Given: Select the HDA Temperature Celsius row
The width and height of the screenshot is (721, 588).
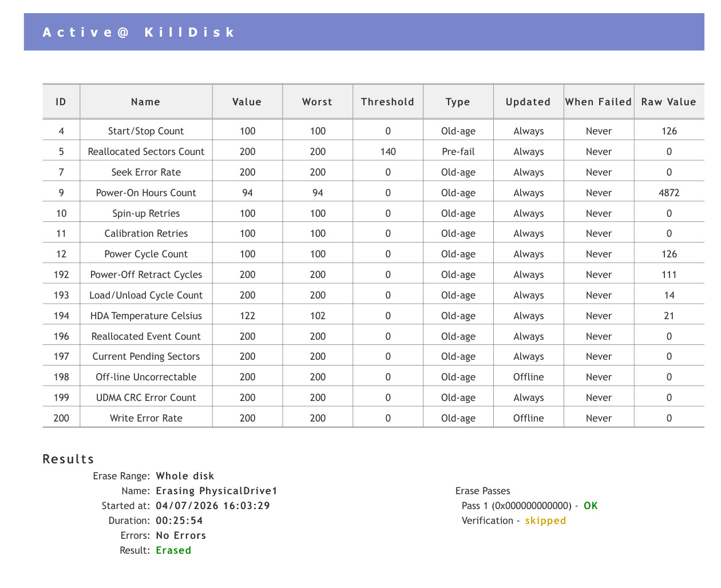Looking at the screenshot, I should coord(374,316).
